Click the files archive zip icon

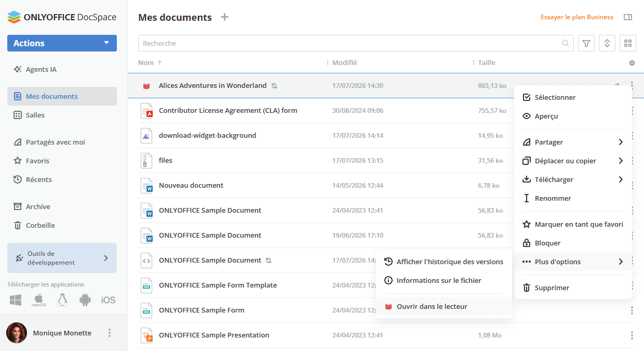pos(146,160)
